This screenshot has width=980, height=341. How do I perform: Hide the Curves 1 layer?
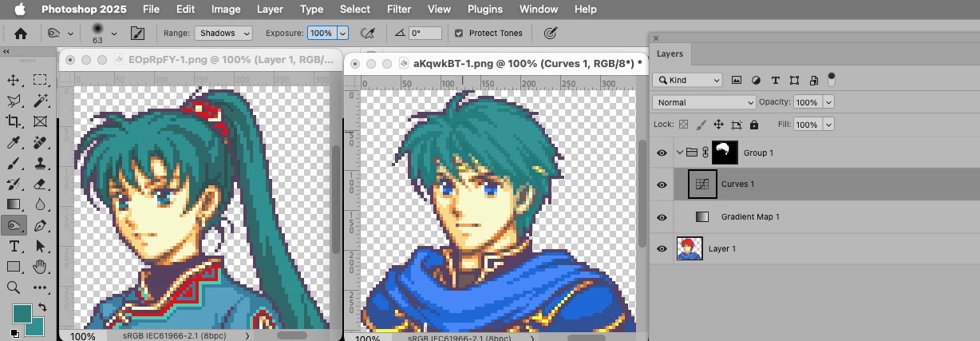[662, 184]
